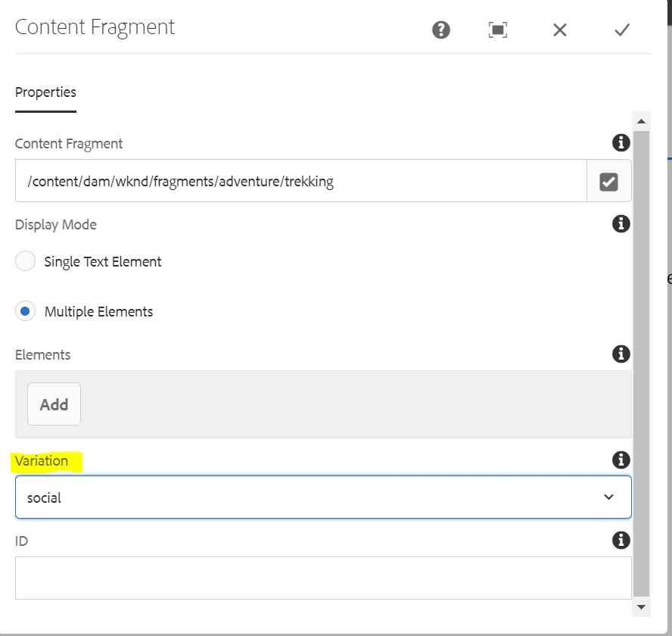Show info for Variation field
Screen dimensions: 672x636
point(621,460)
